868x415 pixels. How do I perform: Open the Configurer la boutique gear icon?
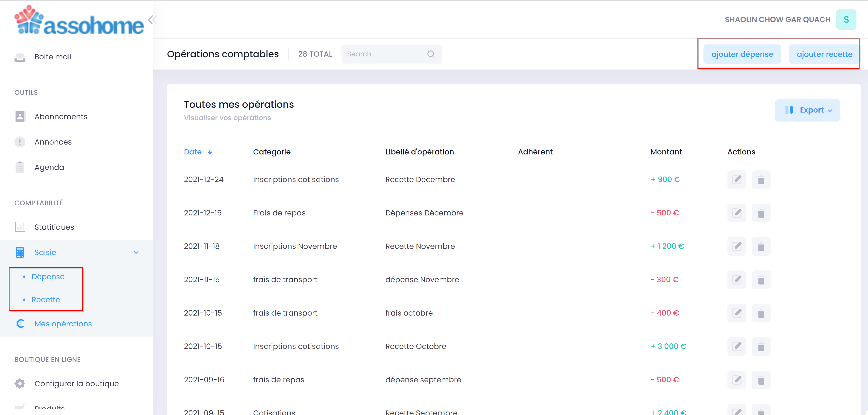pos(20,383)
